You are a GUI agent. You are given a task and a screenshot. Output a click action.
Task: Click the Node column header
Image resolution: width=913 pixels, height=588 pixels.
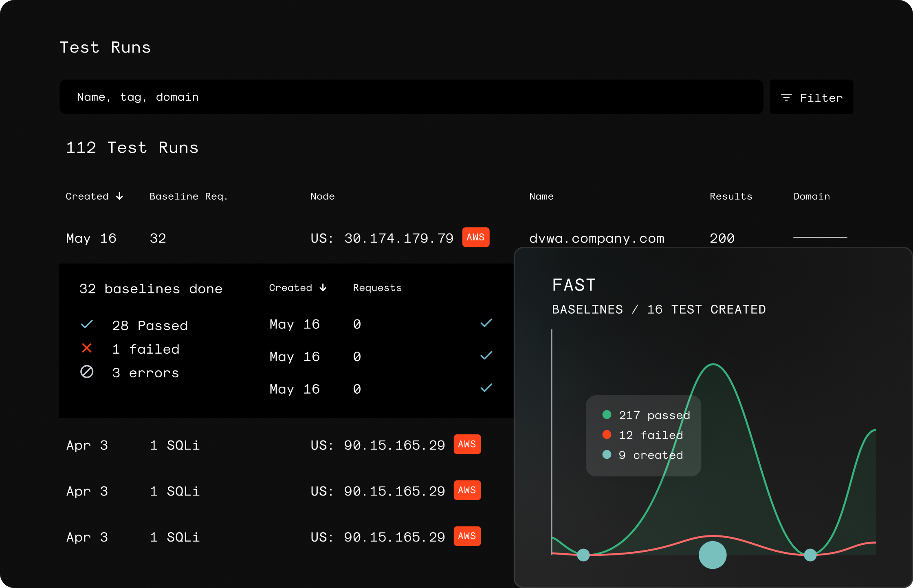(x=322, y=196)
